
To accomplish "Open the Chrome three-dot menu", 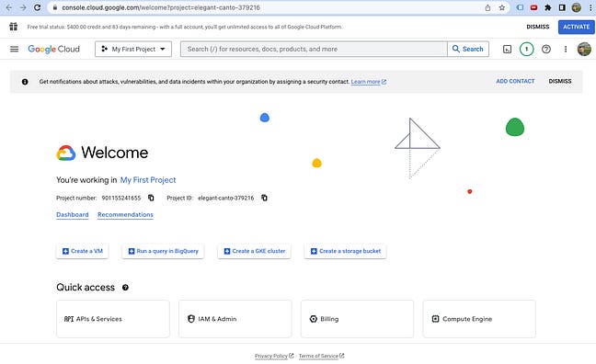I will [590, 7].
